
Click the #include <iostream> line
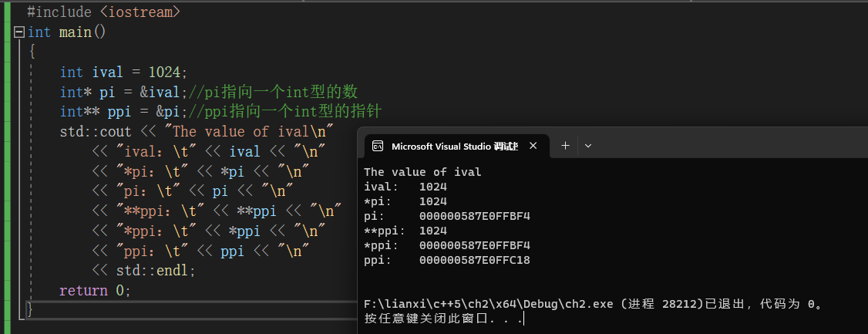tap(103, 12)
